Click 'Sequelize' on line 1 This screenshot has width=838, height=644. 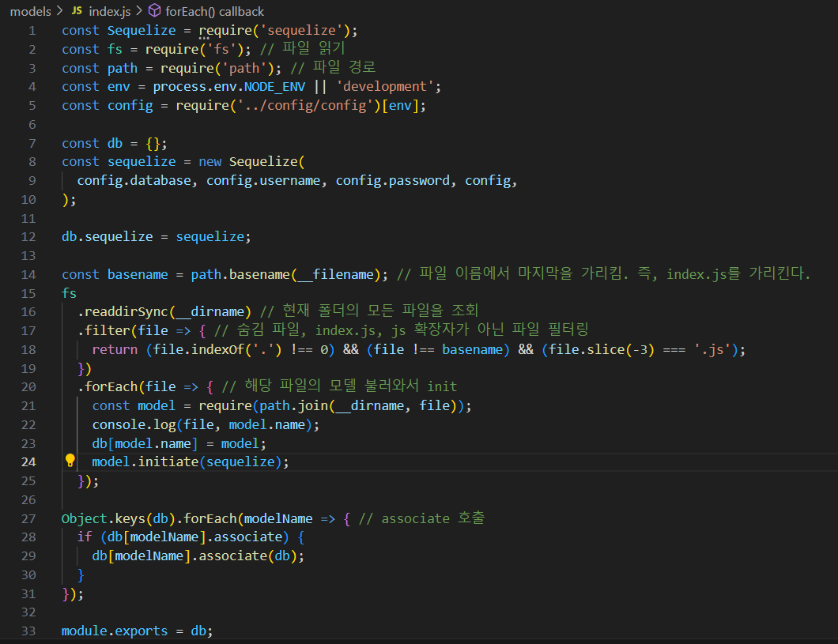point(141,31)
